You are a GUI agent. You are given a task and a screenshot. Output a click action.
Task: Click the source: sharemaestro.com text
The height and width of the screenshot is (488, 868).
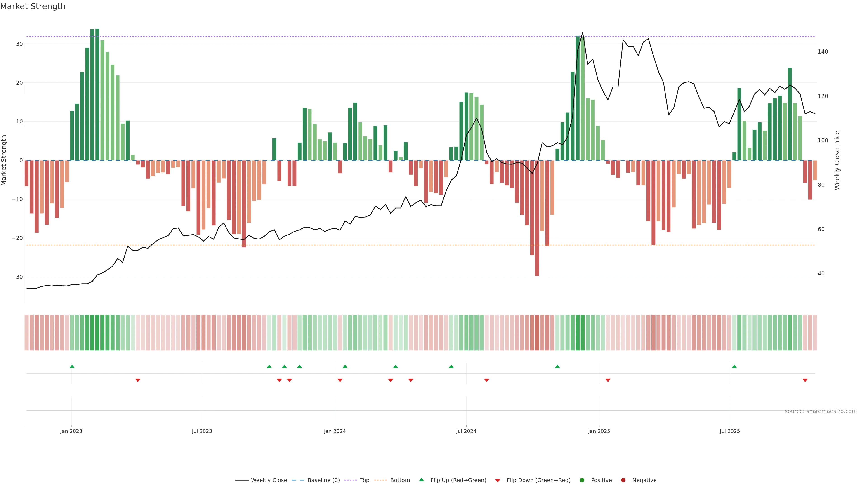tap(821, 411)
